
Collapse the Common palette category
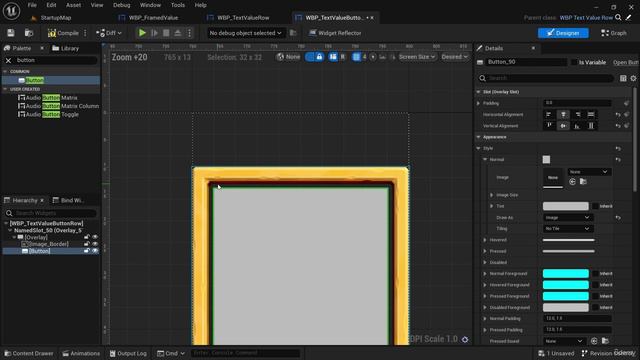click(x=5, y=71)
